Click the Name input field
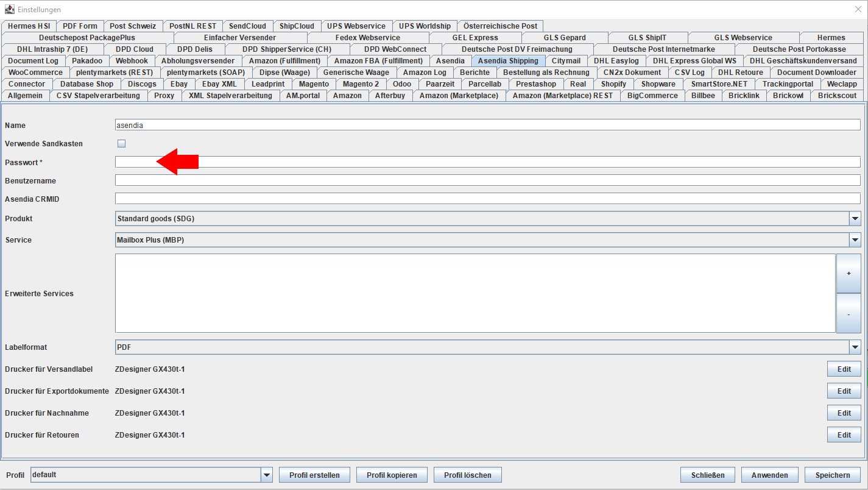Image resolution: width=868 pixels, height=490 pixels. (x=488, y=125)
